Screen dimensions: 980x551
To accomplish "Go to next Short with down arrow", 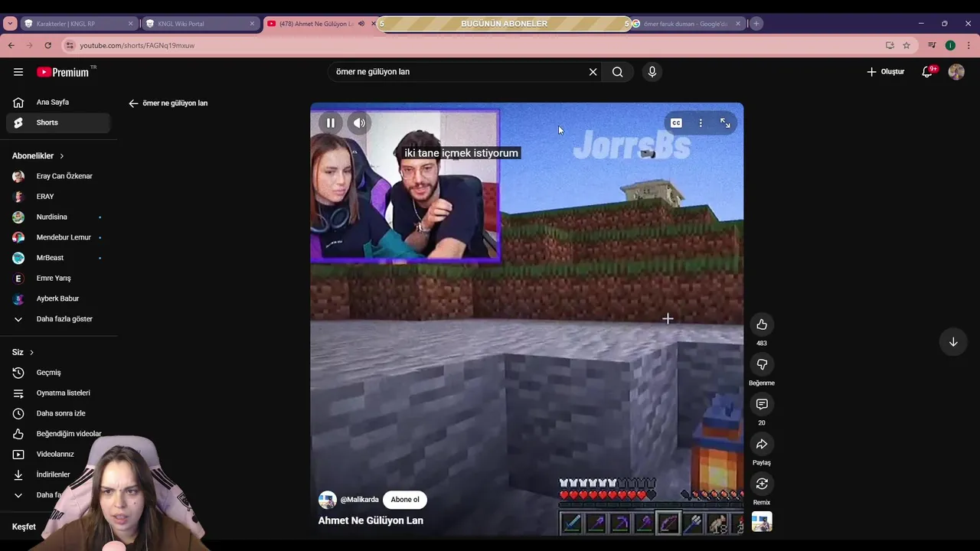I will [x=953, y=342].
